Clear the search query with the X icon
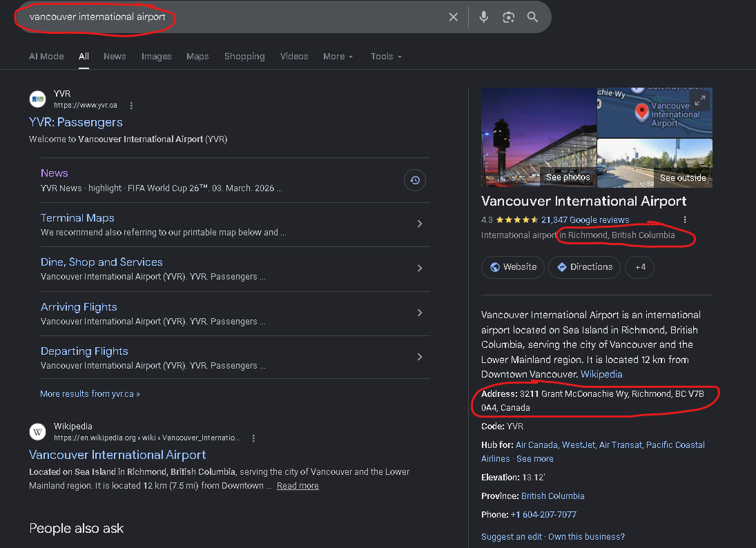 pos(453,17)
